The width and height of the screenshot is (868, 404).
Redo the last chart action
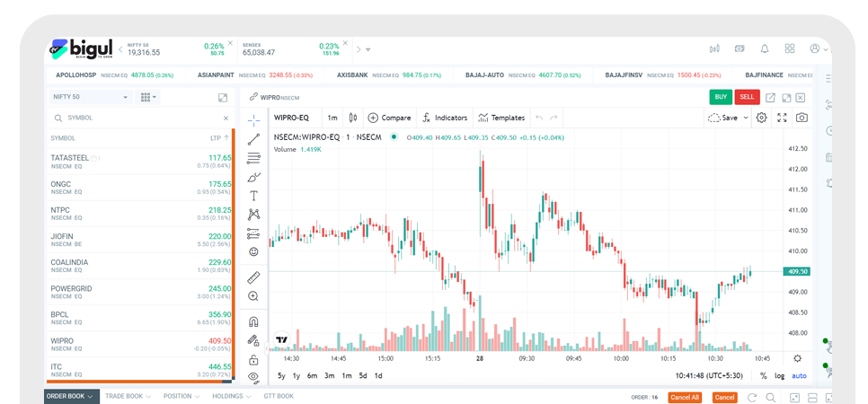(553, 118)
